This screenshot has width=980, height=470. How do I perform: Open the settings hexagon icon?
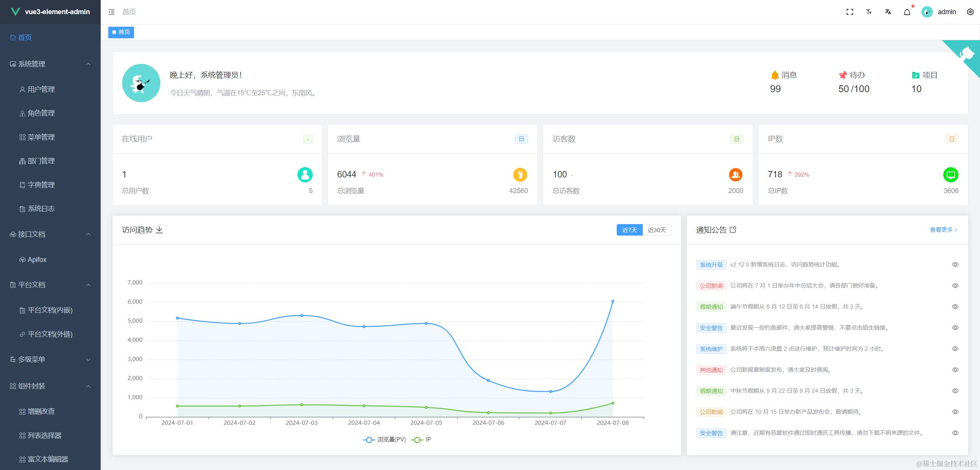970,12
